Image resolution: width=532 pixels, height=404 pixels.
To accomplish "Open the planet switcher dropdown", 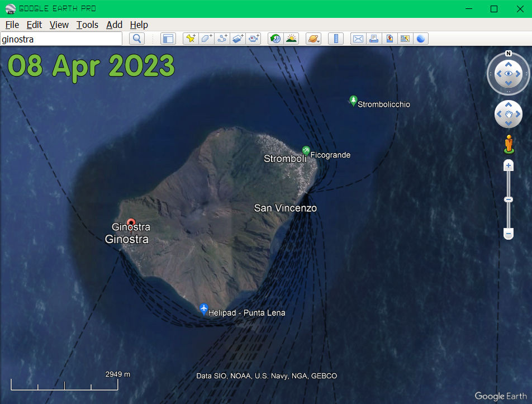I will click(x=313, y=39).
